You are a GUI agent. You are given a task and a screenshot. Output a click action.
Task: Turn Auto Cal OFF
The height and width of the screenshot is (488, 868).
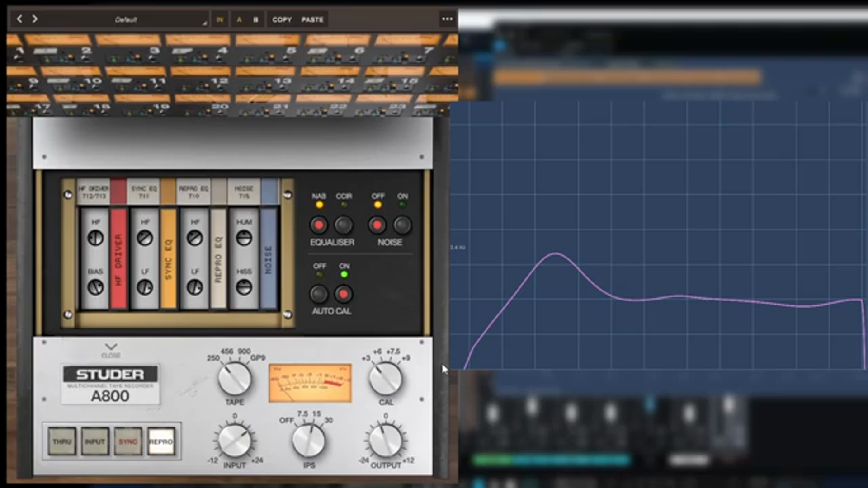tap(319, 294)
